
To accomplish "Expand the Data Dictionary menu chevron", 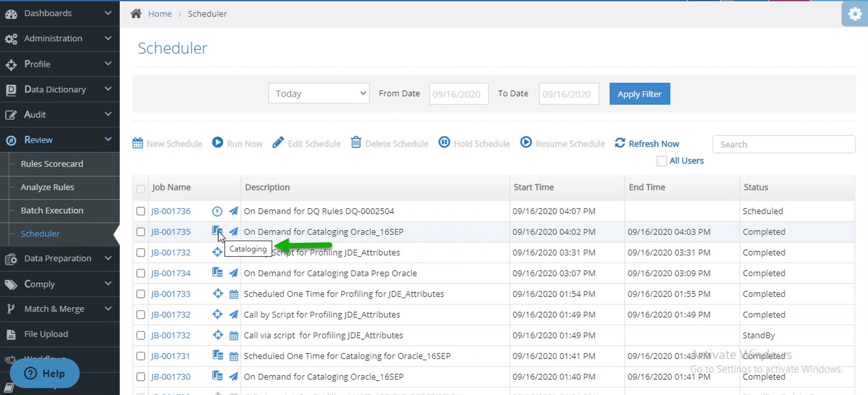I will (x=108, y=89).
